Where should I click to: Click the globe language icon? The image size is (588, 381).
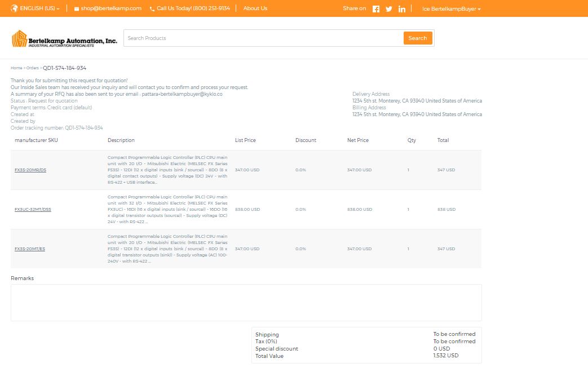[x=14, y=8]
